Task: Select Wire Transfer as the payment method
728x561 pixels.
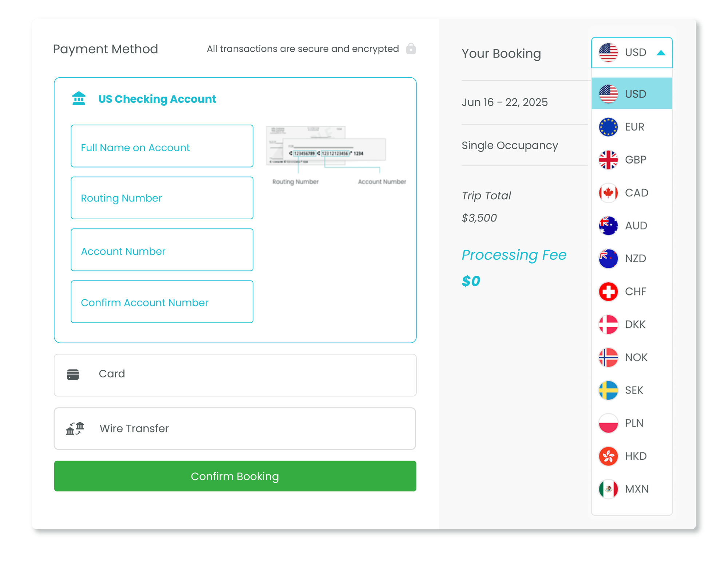Action: point(235,428)
